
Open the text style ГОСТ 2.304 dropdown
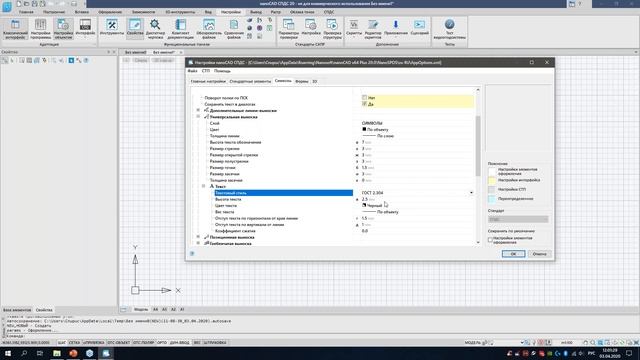471,193
